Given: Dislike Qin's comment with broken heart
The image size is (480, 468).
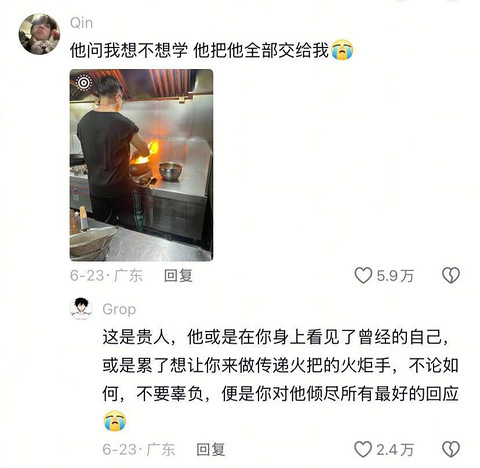Looking at the screenshot, I should pyautogui.click(x=451, y=276).
